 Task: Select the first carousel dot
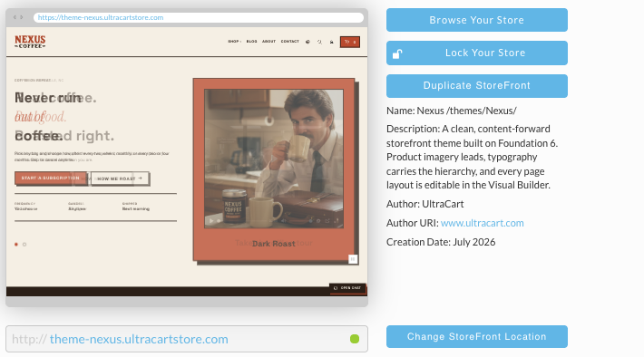pos(16,244)
